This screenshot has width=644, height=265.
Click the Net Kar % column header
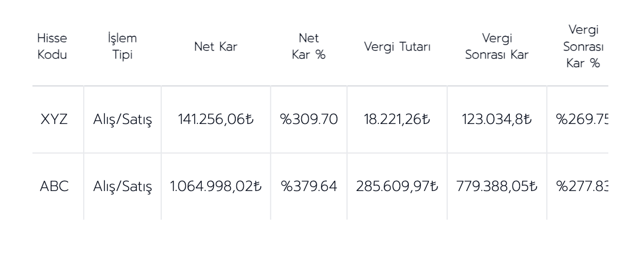pos(309,46)
